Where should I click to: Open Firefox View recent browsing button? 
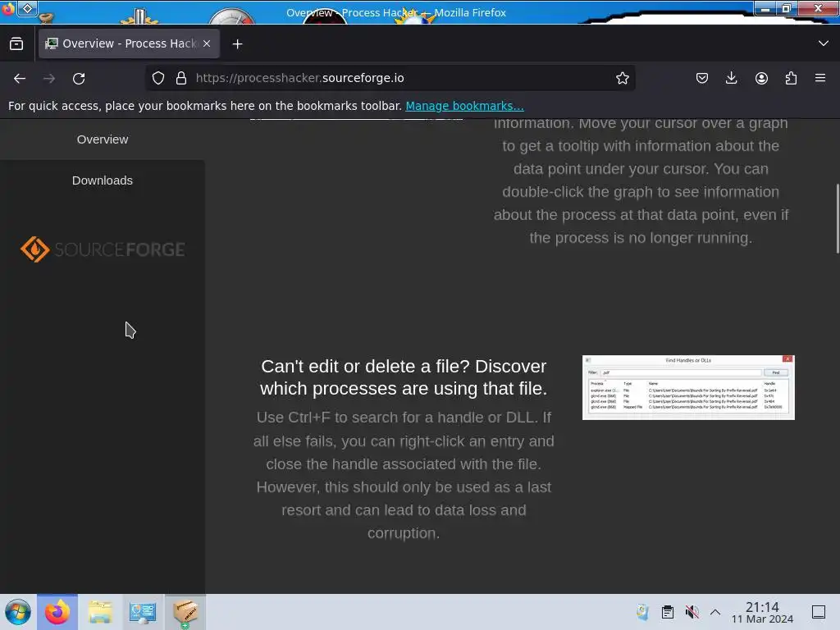16,43
